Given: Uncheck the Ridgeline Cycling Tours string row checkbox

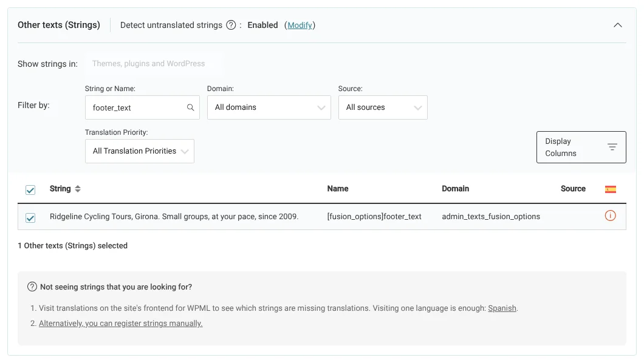Looking at the screenshot, I should (x=30, y=218).
